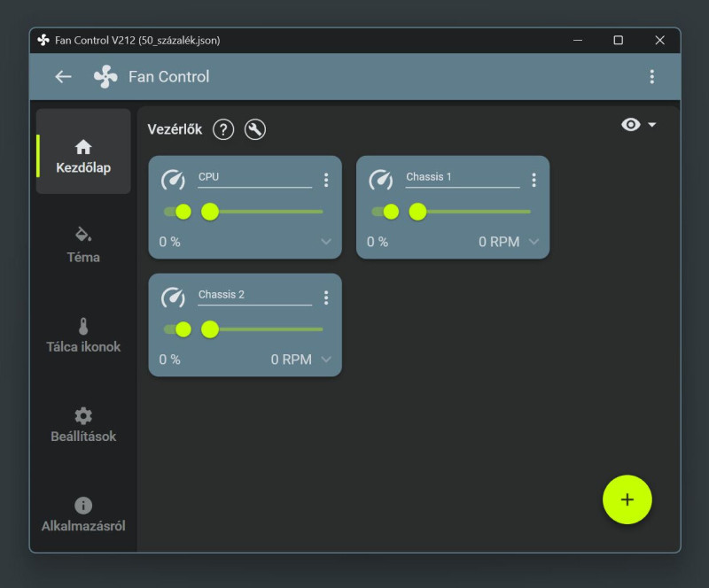Click the Chassis 2 name field
709x588 pixels.
pos(255,296)
